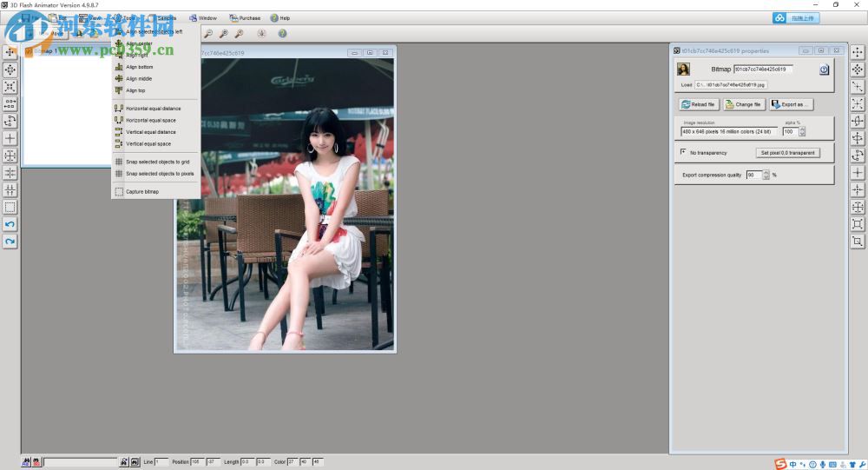Click the blue Aa binoculars find icon
Image resolution: width=868 pixels, height=470 pixels.
(26, 461)
